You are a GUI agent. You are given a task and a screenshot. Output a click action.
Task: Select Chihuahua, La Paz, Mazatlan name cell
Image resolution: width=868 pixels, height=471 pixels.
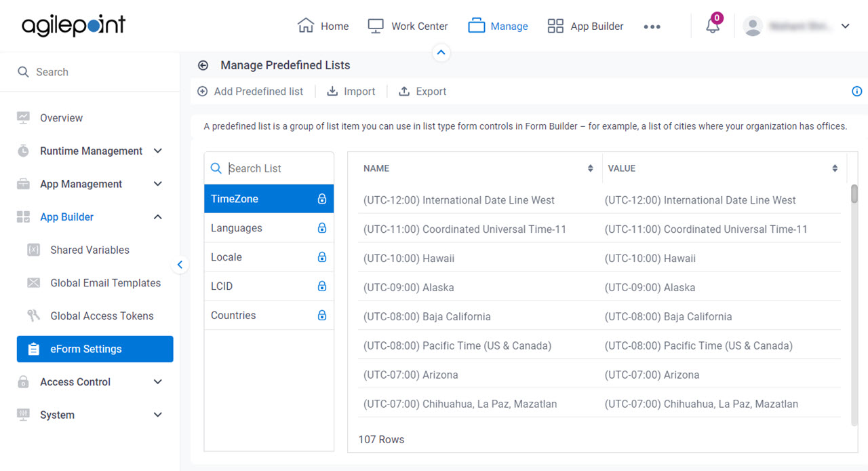click(x=460, y=404)
